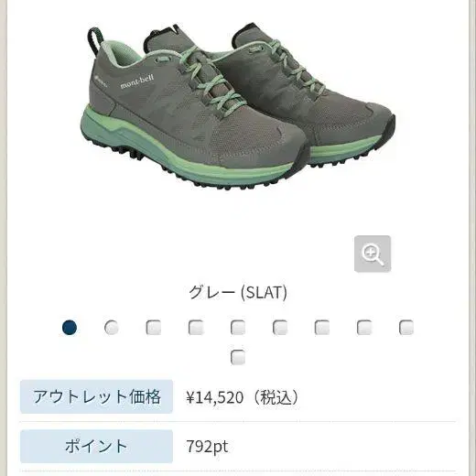Switch to the second round white image dot
Screen dimensions: 476x476
coord(112,328)
